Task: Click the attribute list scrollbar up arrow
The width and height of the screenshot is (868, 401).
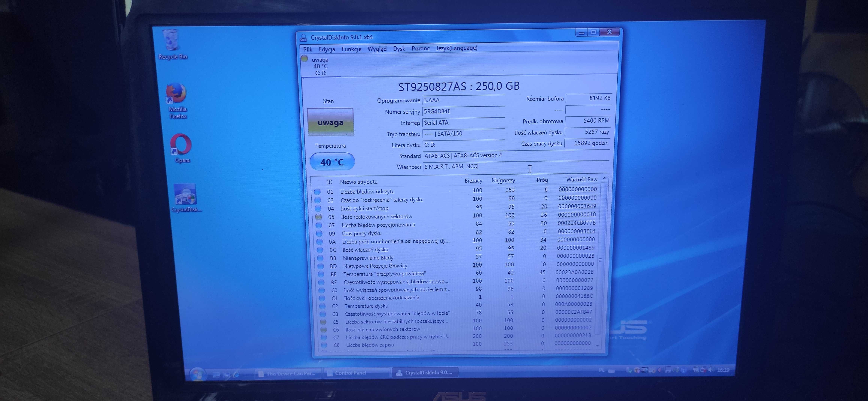Action: [604, 178]
